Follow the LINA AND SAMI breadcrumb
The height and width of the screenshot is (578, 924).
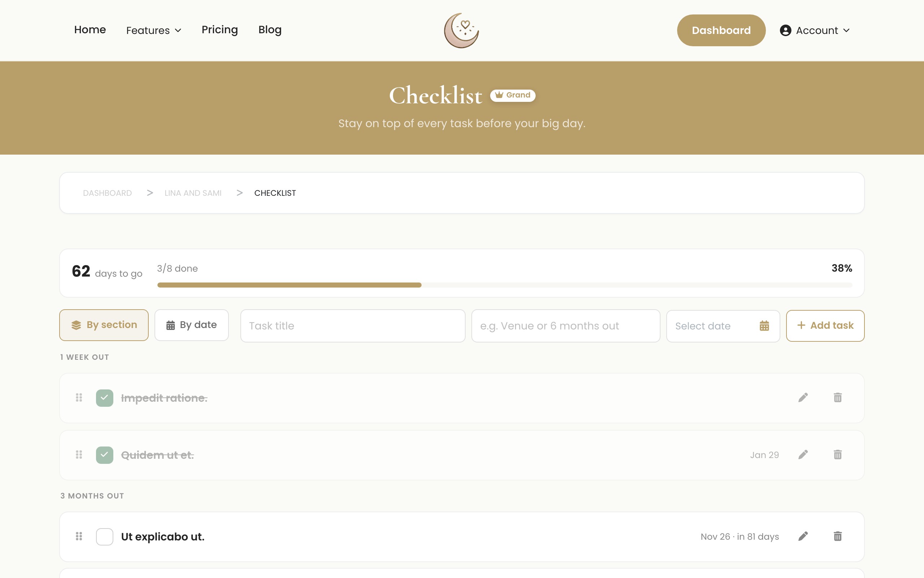[193, 193]
